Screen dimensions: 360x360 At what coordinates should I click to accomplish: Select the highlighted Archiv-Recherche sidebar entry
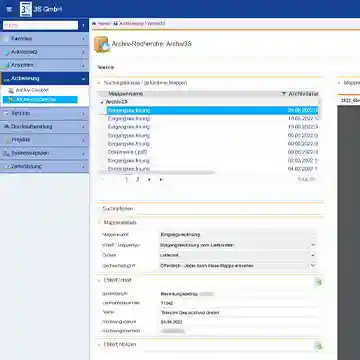[x=40, y=99]
